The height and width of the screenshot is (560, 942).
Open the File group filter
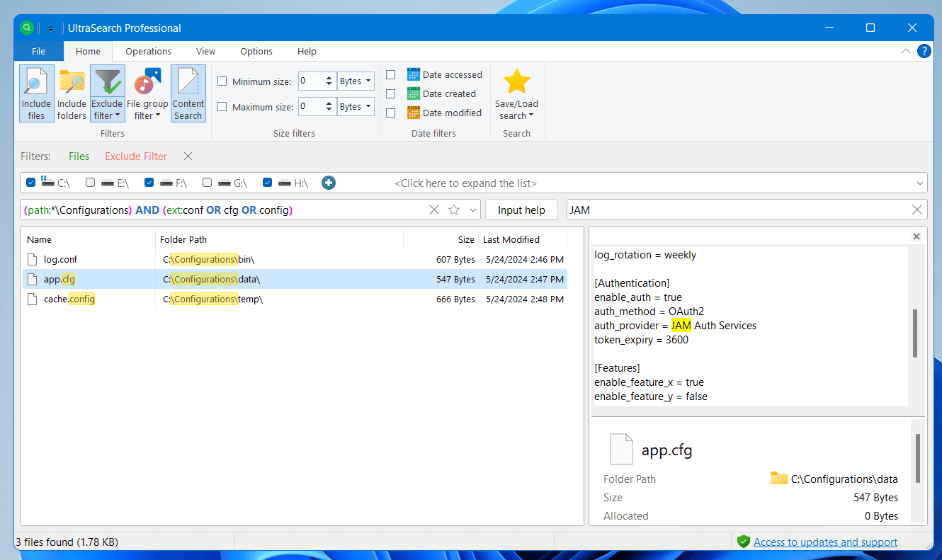point(147,93)
